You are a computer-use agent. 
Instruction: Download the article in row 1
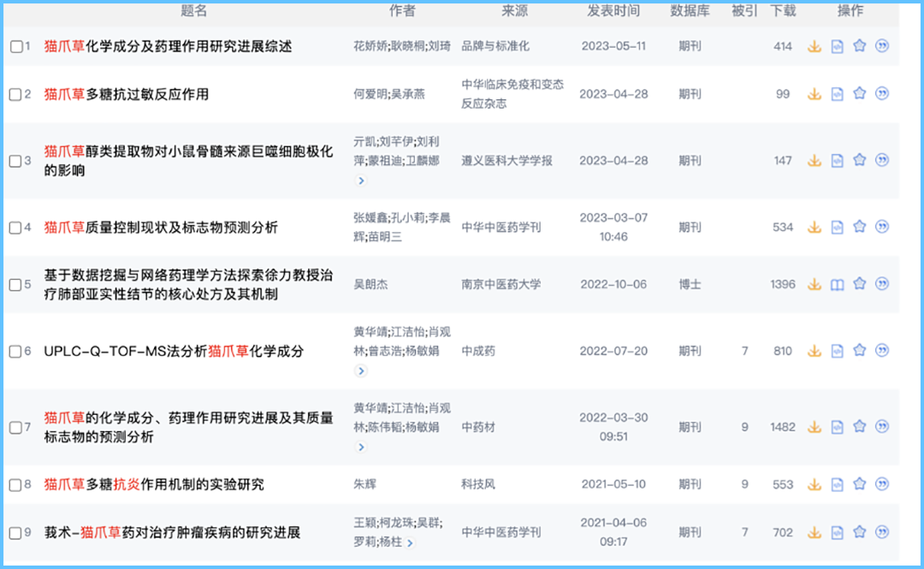[x=814, y=46]
